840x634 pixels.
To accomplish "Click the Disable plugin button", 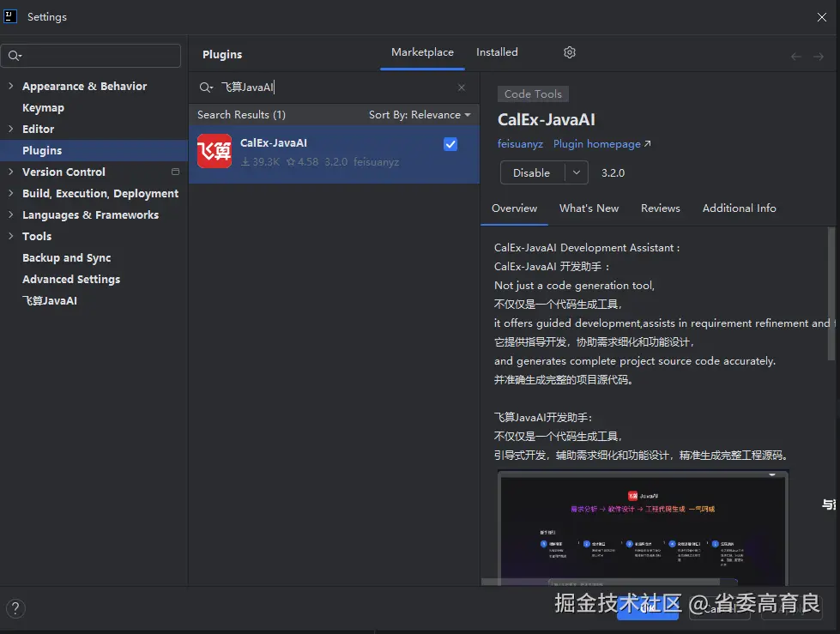I will 532,172.
